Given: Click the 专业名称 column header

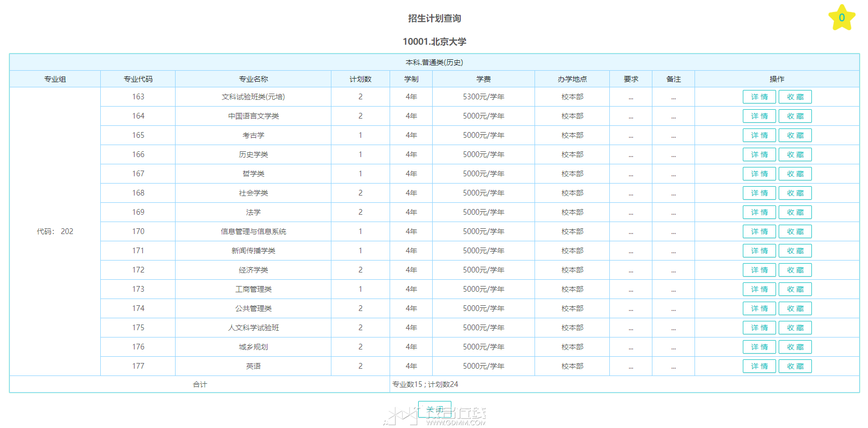Looking at the screenshot, I should 253,79.
